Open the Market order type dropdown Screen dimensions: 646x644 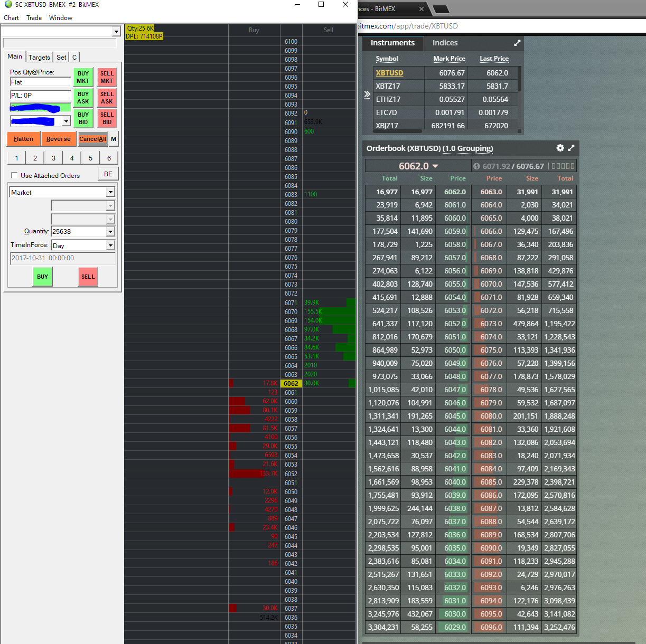[x=110, y=193]
